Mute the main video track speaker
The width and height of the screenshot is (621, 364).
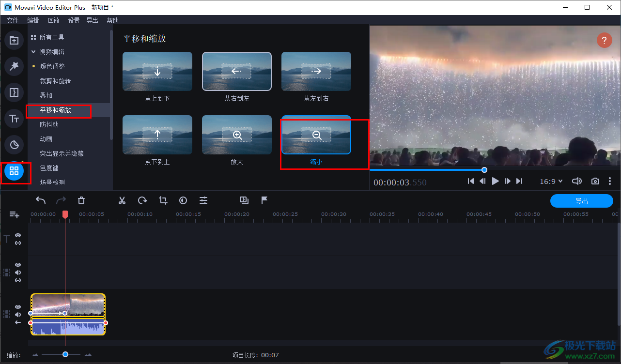click(x=18, y=315)
